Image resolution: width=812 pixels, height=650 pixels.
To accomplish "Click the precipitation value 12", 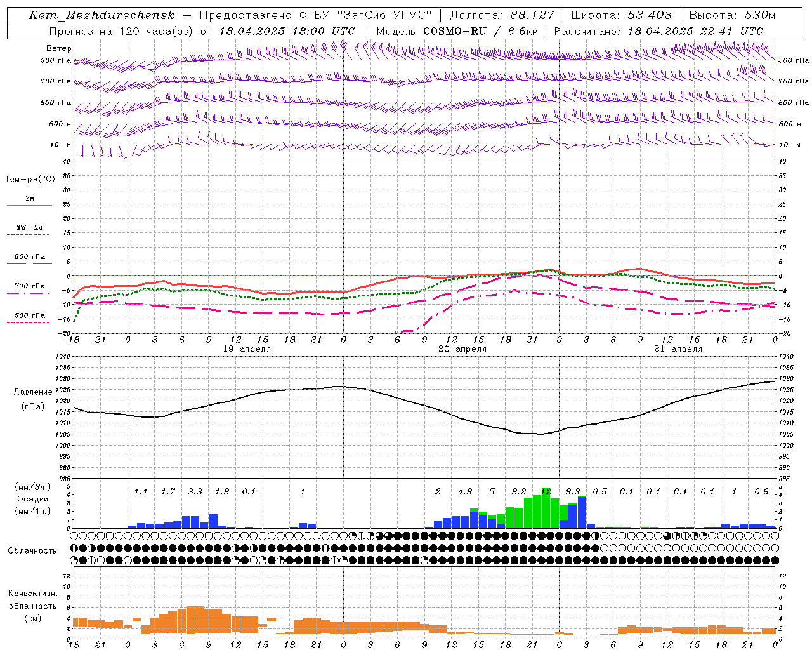I will point(546,492).
